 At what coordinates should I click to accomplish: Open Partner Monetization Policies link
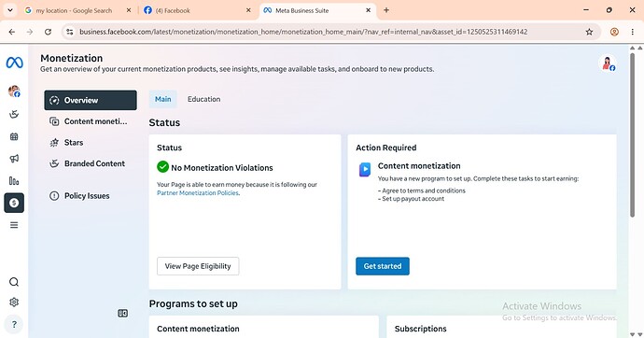pos(198,193)
